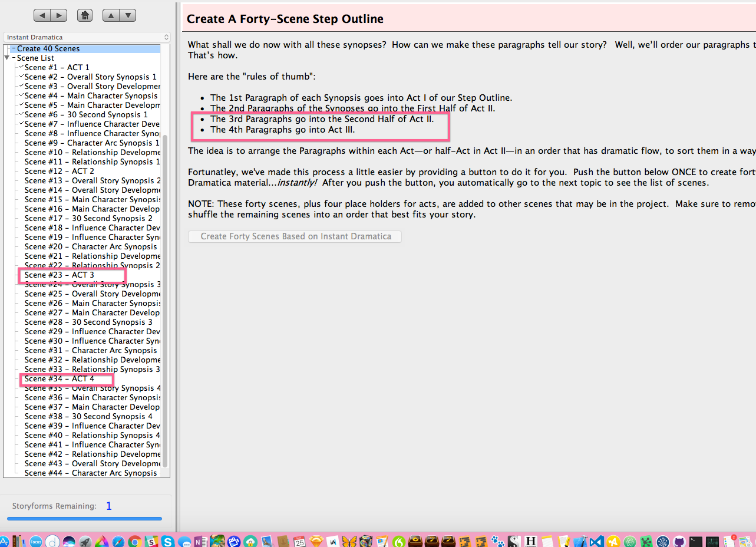The width and height of the screenshot is (756, 547).
Task: Select the Scene List tree row
Action: 36,58
